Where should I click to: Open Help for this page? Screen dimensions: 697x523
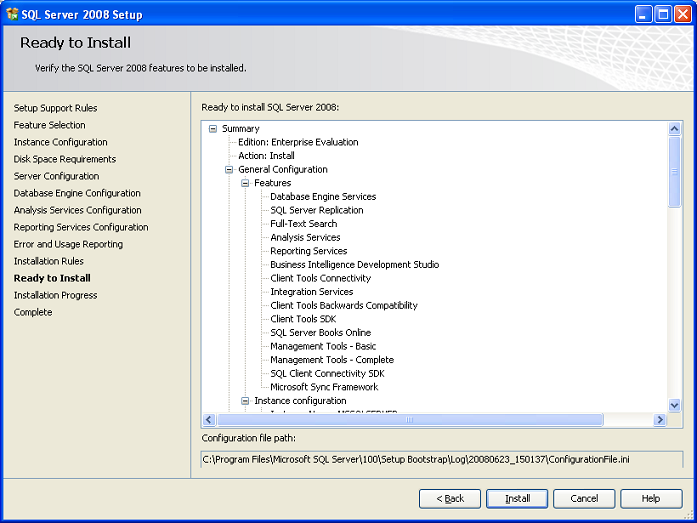[x=651, y=499]
